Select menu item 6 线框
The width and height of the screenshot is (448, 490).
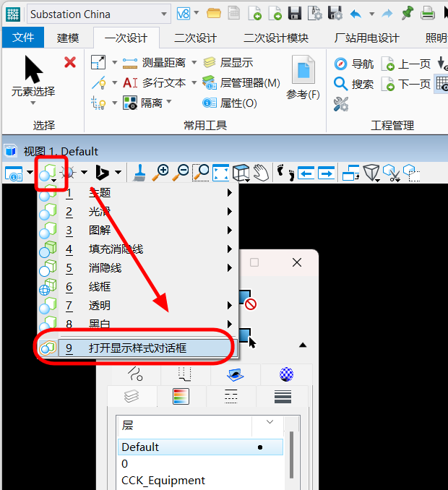tap(137, 287)
